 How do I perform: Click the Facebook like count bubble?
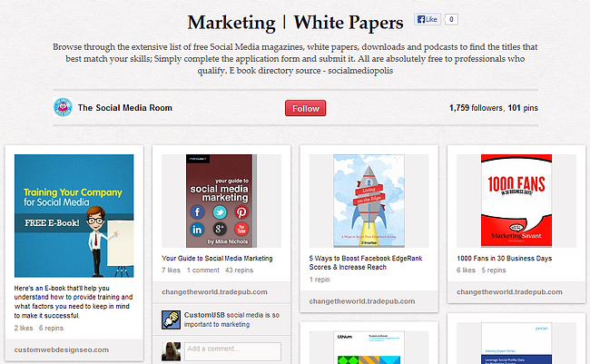click(x=451, y=19)
